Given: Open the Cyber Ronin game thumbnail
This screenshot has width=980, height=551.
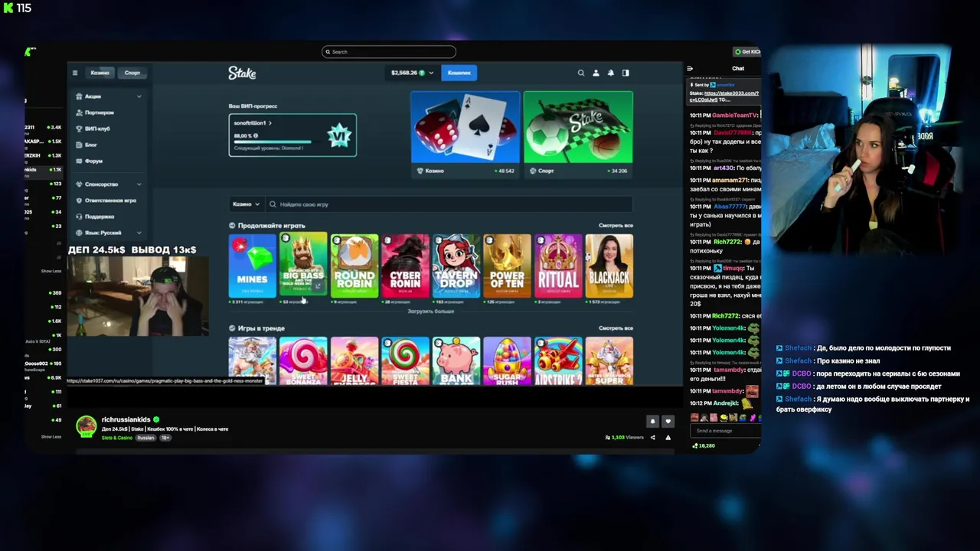Looking at the screenshot, I should pyautogui.click(x=405, y=266).
